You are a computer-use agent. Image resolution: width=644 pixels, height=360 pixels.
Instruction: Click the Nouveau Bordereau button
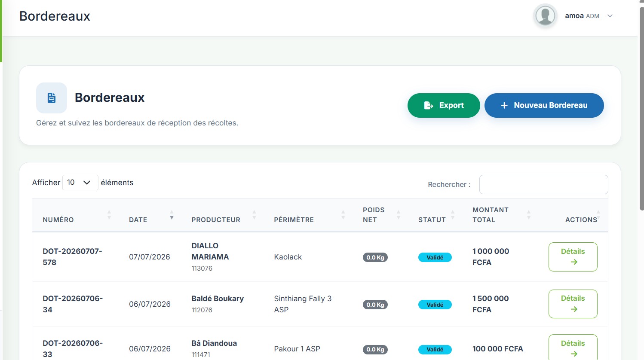click(544, 105)
